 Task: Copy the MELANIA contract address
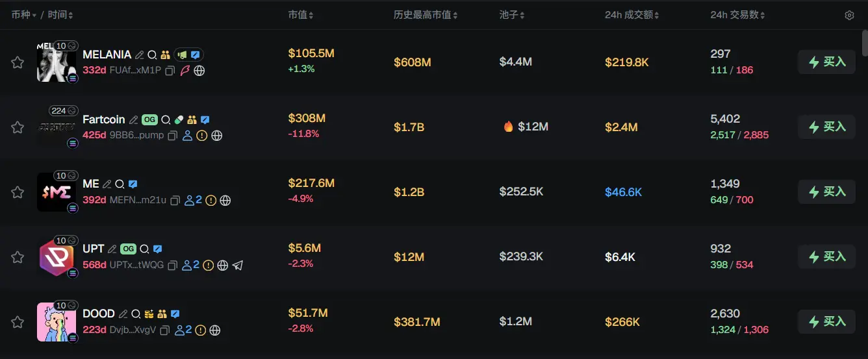point(170,71)
